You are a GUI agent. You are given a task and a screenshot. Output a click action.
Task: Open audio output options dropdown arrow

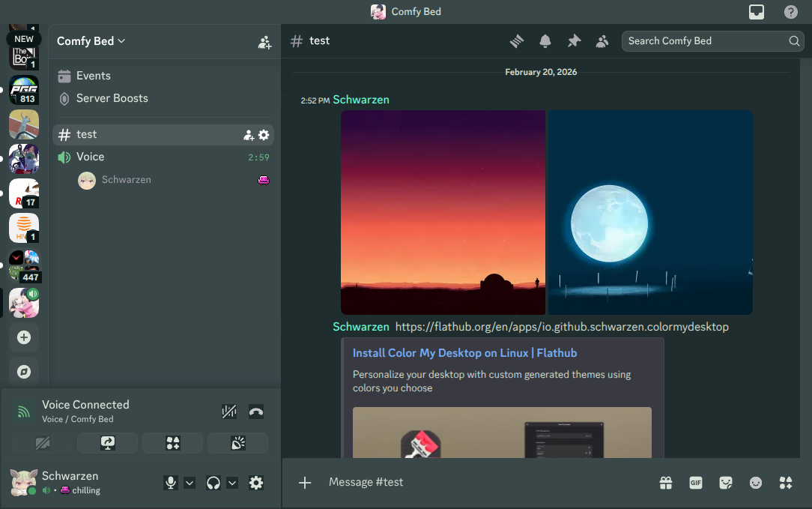pos(232,483)
